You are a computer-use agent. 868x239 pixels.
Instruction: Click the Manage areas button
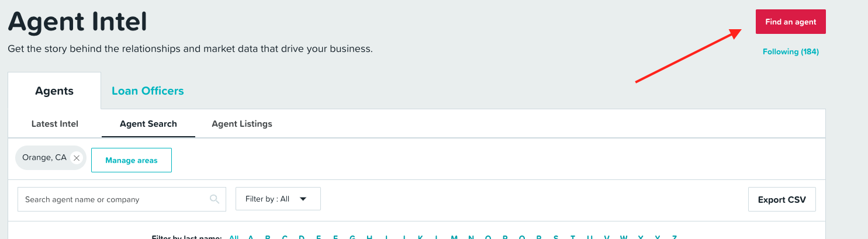(132, 160)
